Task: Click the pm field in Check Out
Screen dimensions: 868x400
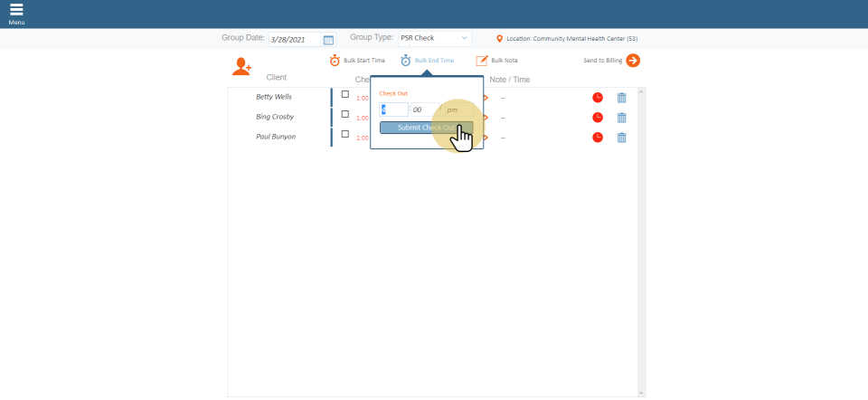Action: [x=454, y=110]
